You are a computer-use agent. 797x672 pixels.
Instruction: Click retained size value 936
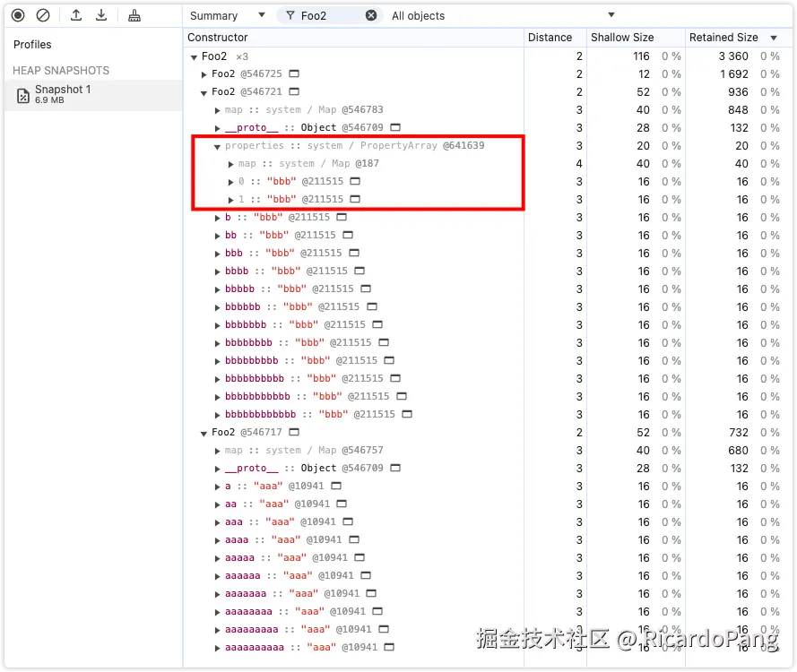(738, 92)
